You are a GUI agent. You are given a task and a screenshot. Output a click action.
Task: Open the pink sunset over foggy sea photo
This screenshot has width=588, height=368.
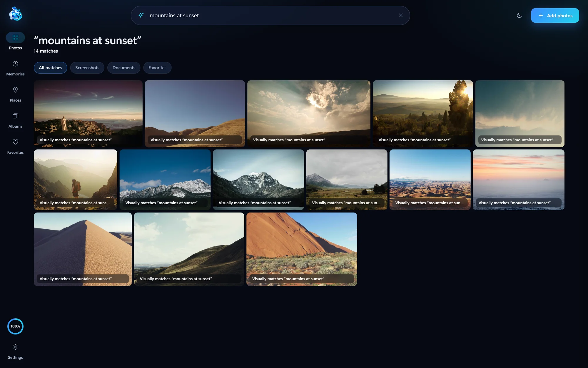point(519,180)
